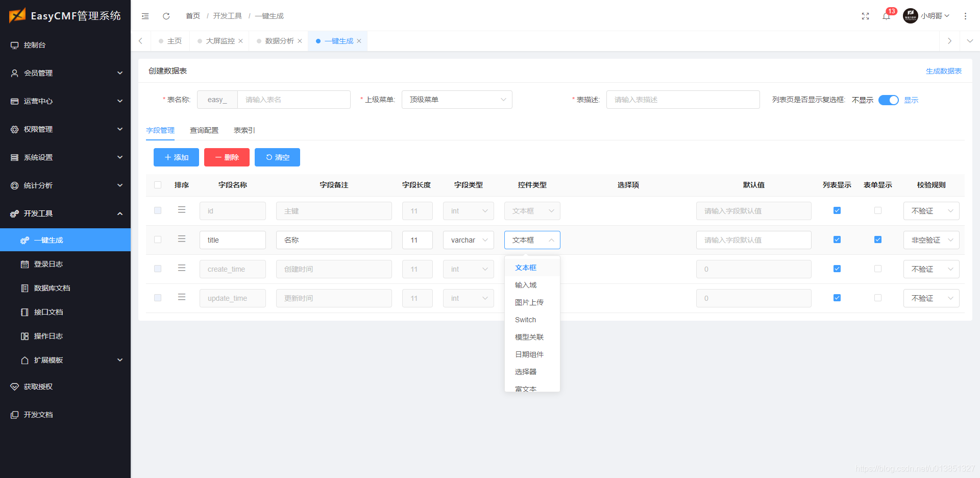Click the 添加 button
Image resolution: width=980 pixels, height=478 pixels.
click(x=176, y=157)
